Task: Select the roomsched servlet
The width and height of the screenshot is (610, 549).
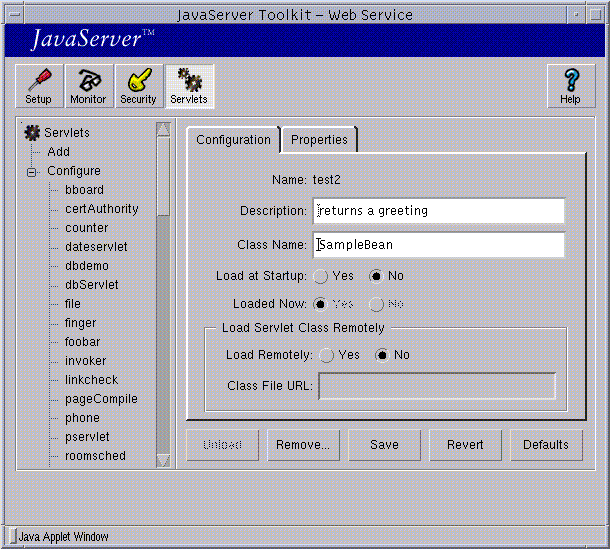Action: pyautogui.click(x=95, y=456)
